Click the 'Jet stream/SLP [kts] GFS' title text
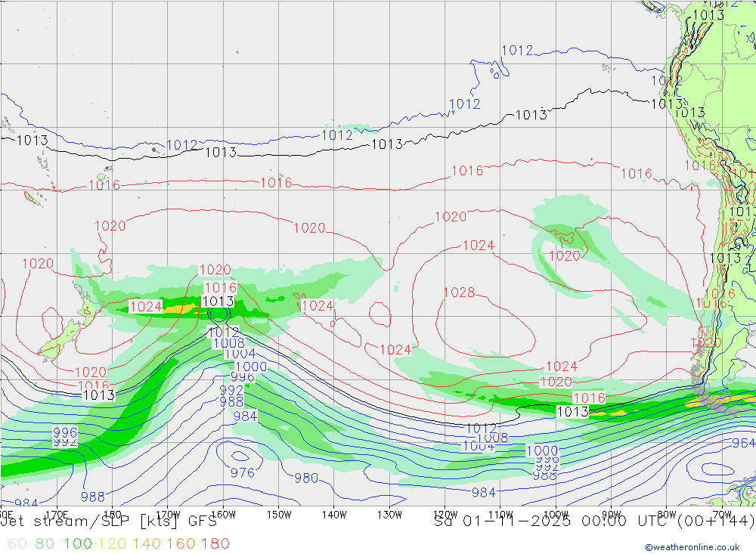Screen dimensions: 756x554 109,522
